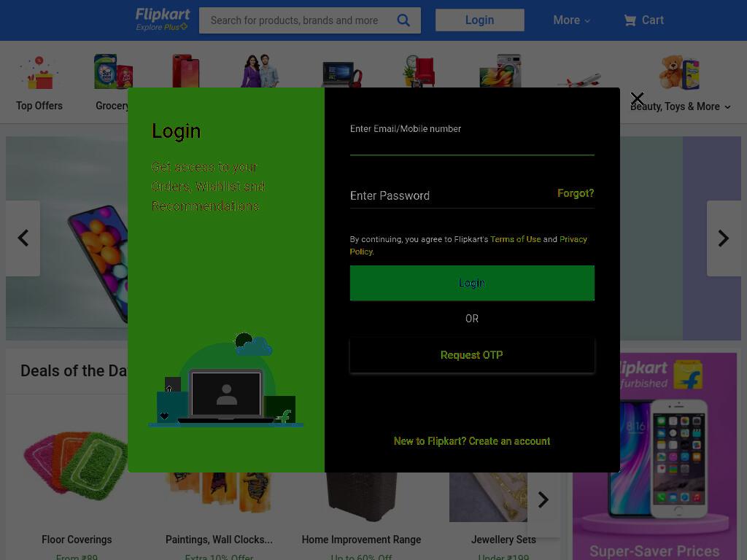Open the Jewellery Sets deal label
The height and width of the screenshot is (560, 747).
503,540
